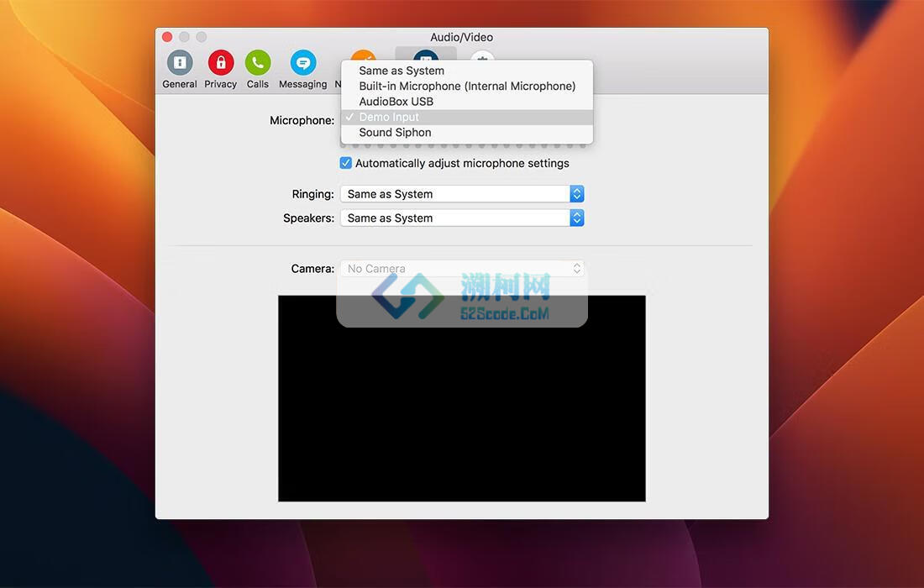The height and width of the screenshot is (588, 924).
Task: Open the Privacy preferences tab
Action: point(220,70)
